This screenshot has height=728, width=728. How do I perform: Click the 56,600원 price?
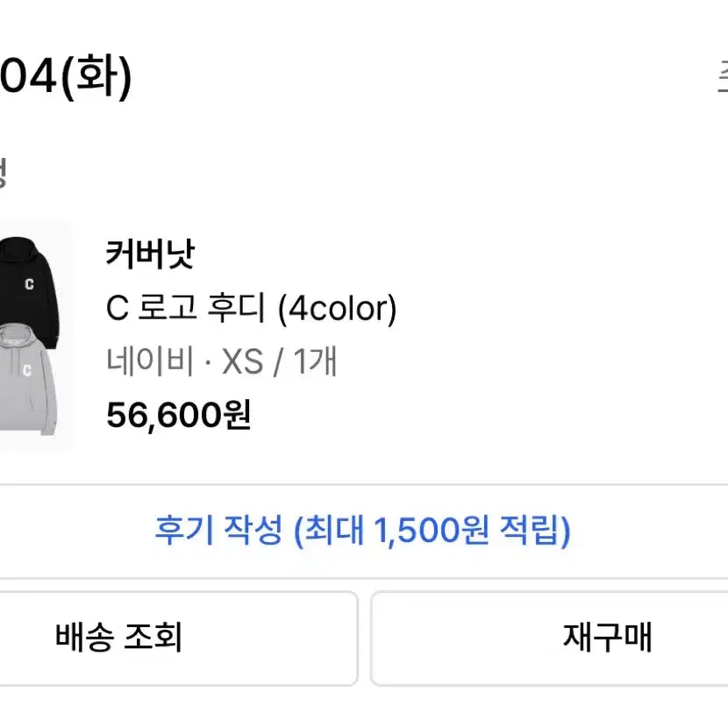click(x=179, y=415)
